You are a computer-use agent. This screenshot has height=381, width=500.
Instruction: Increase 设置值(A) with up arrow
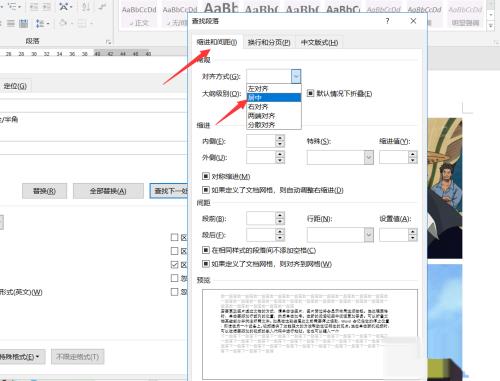tap(413, 231)
